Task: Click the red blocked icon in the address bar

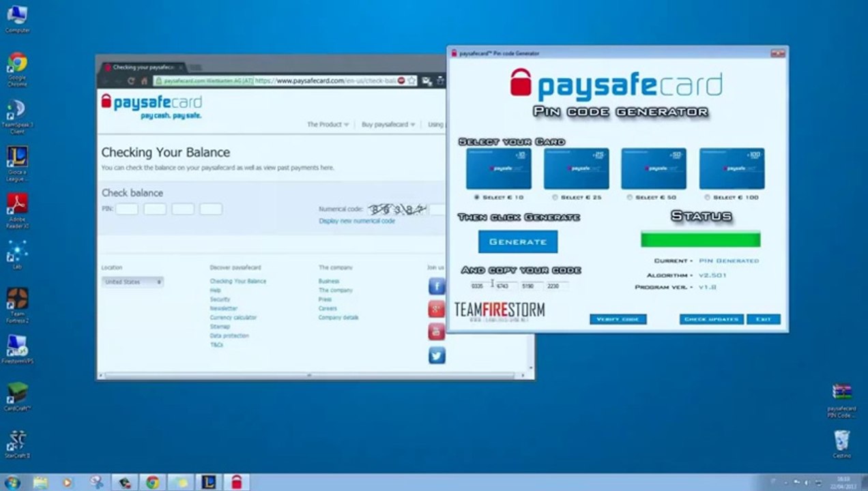Action: click(x=401, y=80)
